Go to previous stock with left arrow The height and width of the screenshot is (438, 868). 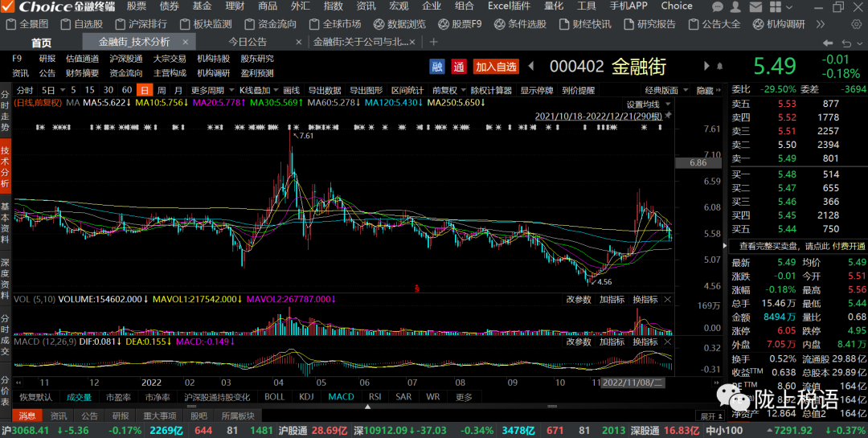pyautogui.click(x=531, y=67)
